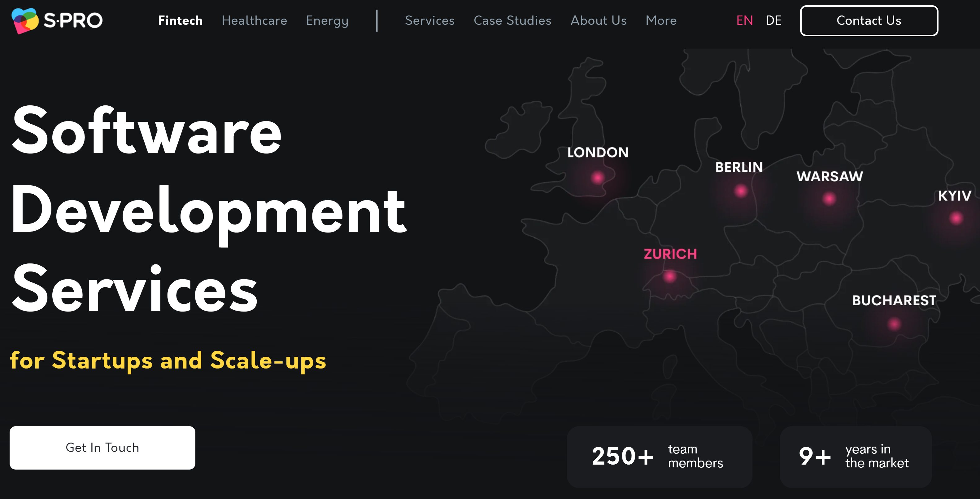Go to Case Studies

[512, 20]
